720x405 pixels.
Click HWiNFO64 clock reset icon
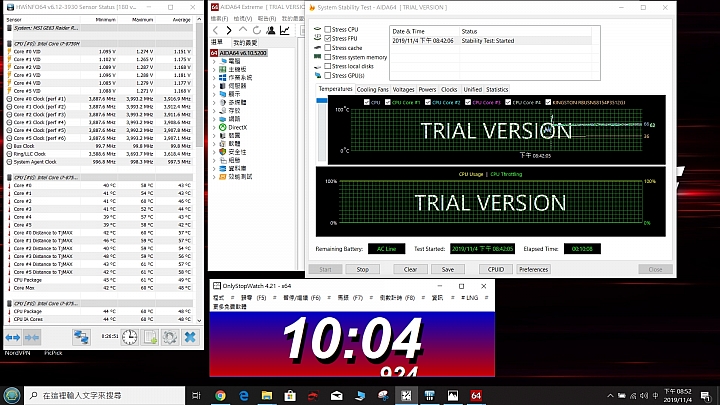(x=129, y=338)
